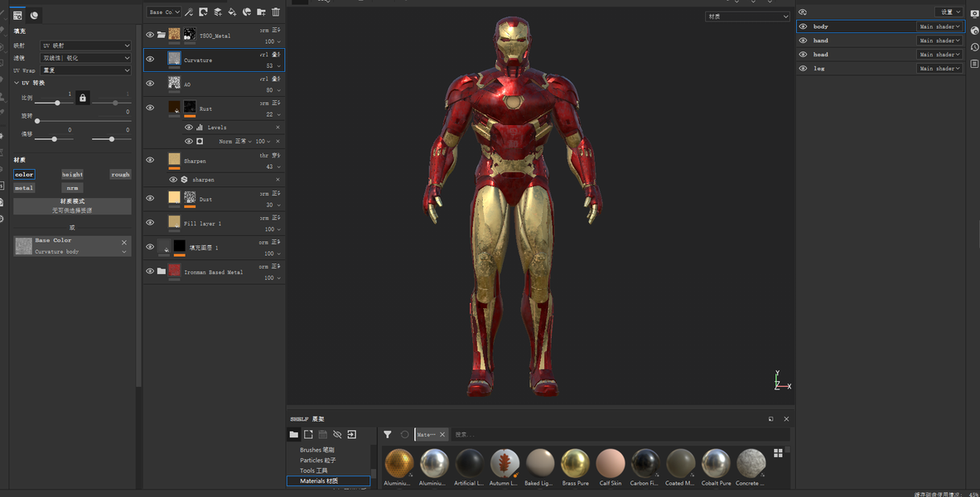Add a layer folder icon
980x497 pixels.
pyautogui.click(x=261, y=12)
